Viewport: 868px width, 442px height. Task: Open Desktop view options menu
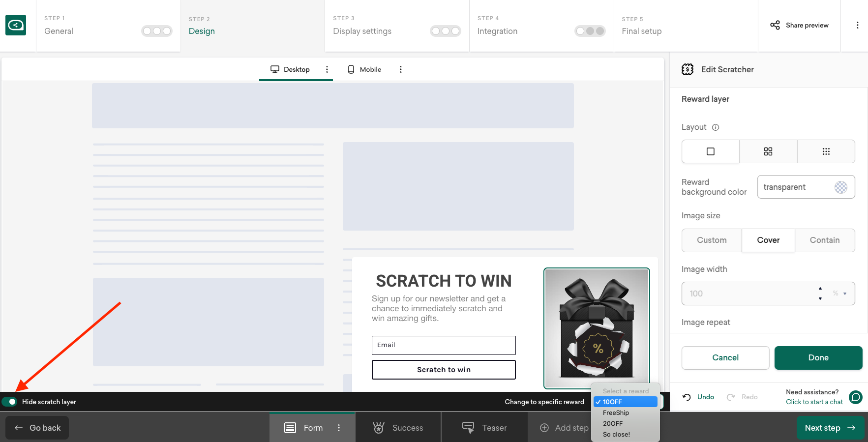[x=327, y=69]
